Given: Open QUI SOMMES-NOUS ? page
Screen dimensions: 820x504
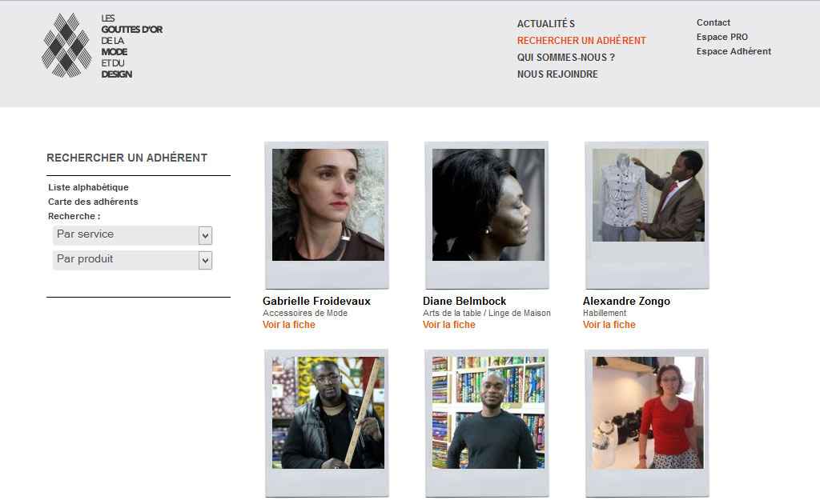Looking at the screenshot, I should pyautogui.click(x=566, y=58).
